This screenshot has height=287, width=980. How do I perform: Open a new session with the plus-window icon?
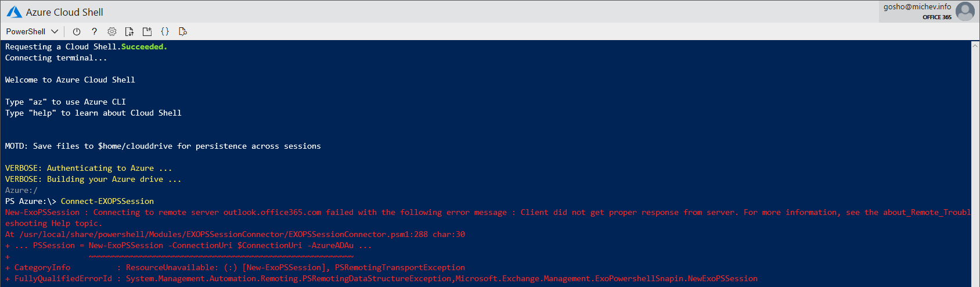[147, 31]
